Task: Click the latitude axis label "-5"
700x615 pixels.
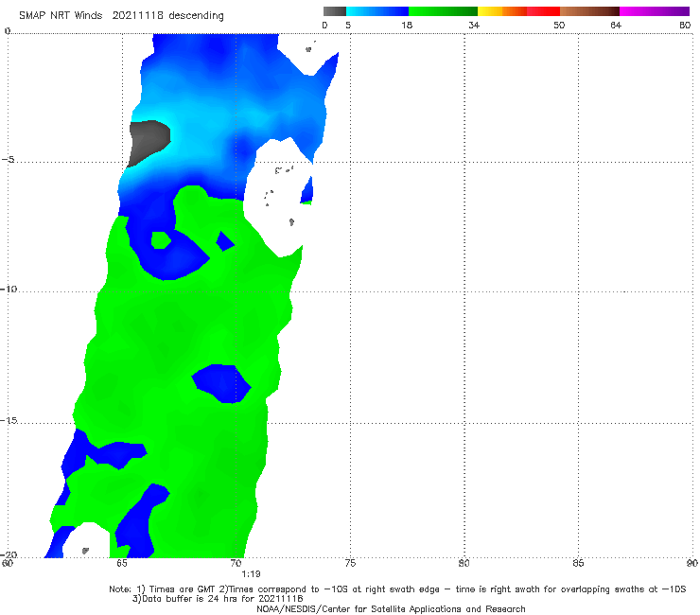Action: pos(8,160)
